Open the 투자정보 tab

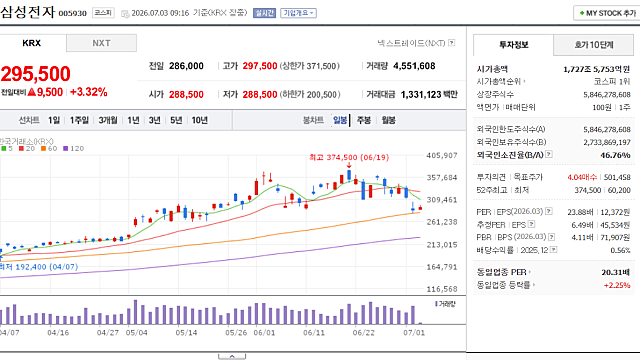click(513, 44)
